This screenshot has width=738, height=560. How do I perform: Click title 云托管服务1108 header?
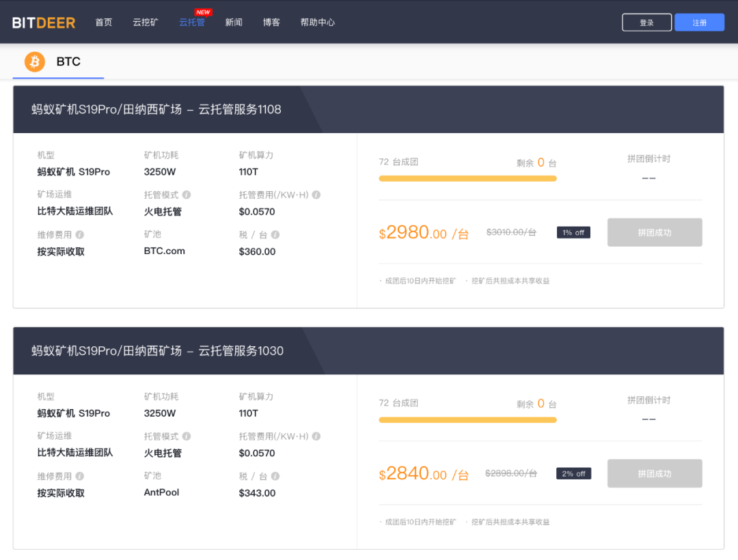coord(156,109)
